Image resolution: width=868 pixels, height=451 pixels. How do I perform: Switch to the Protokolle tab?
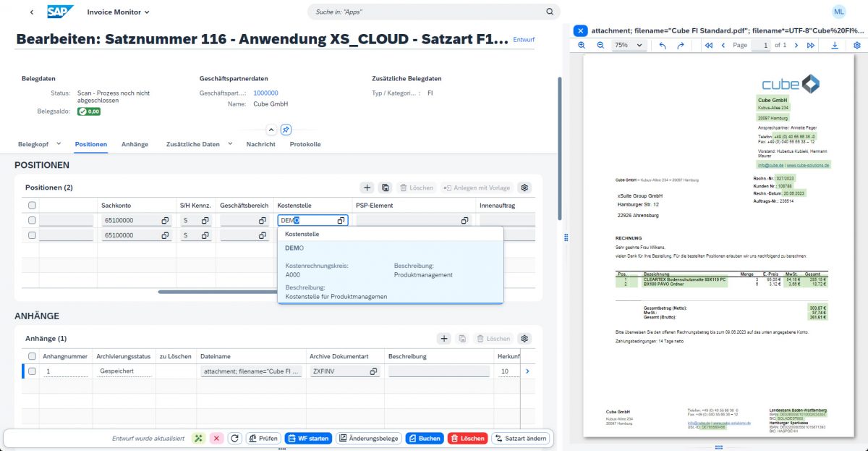[305, 143]
